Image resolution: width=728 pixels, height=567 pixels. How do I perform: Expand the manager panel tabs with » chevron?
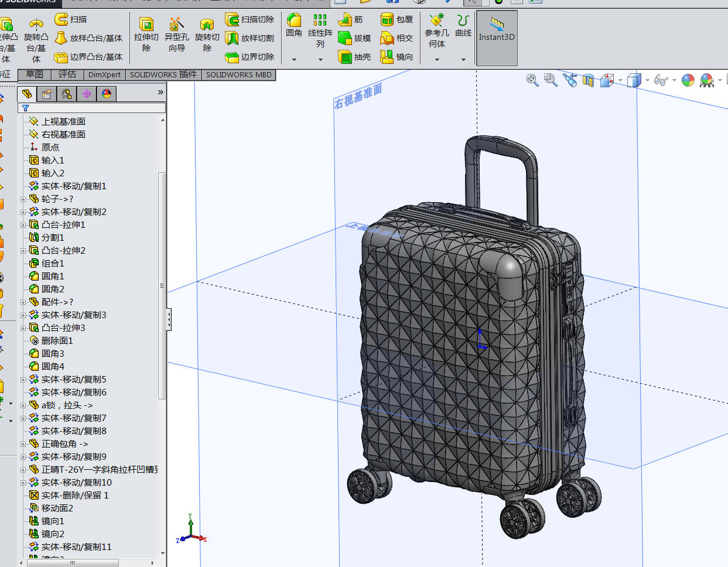(x=160, y=93)
